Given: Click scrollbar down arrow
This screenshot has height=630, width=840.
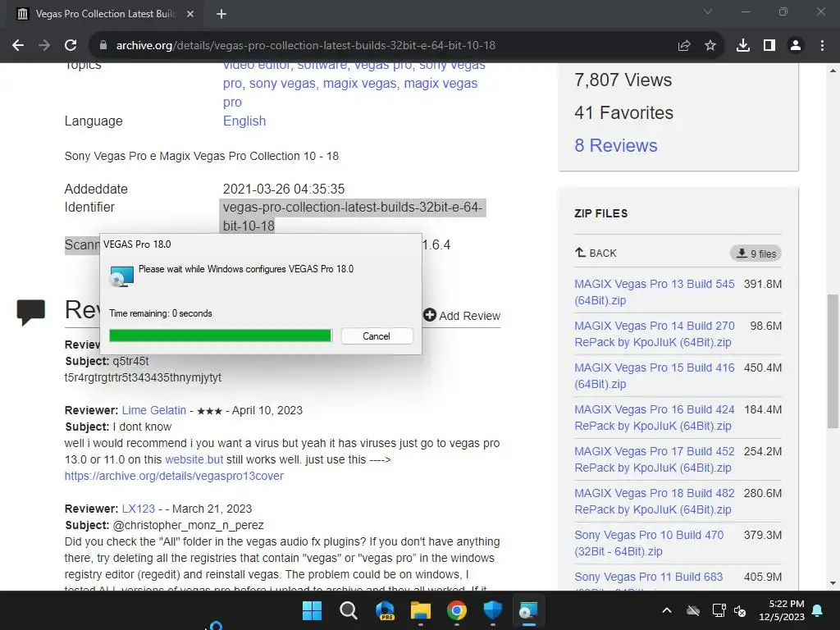Looking at the screenshot, I should (x=833, y=583).
